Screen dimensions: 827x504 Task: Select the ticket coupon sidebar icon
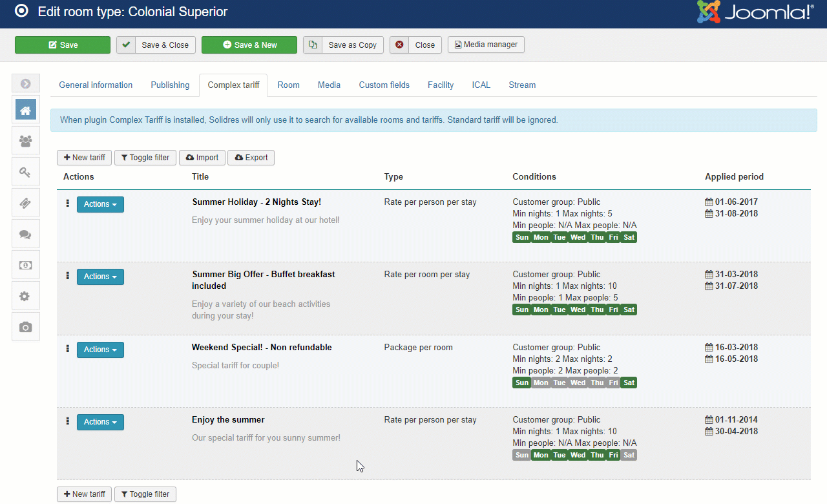click(x=26, y=203)
